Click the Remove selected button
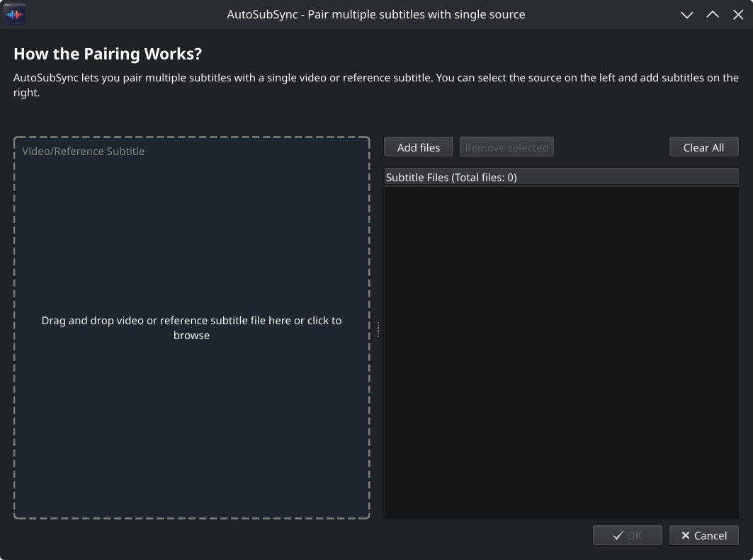 click(x=506, y=147)
